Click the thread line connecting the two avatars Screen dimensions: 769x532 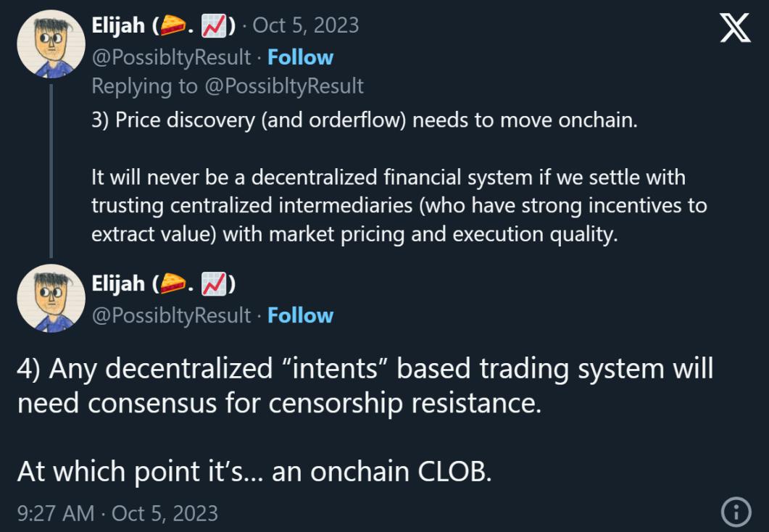pos(51,170)
